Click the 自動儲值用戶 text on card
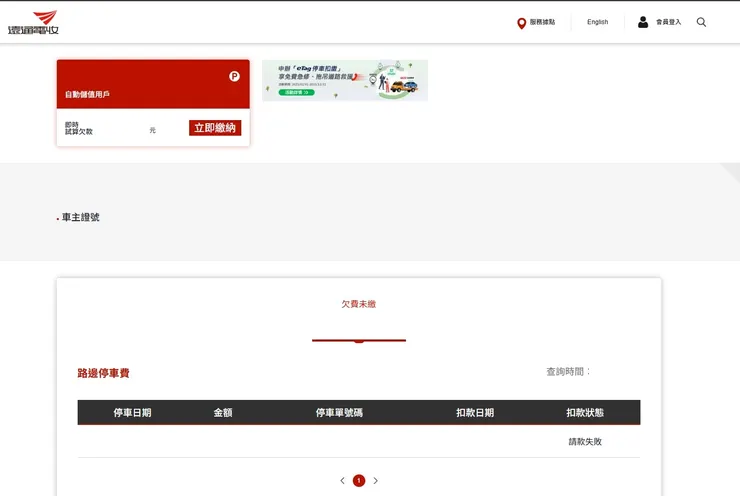The image size is (740, 496). [87, 94]
